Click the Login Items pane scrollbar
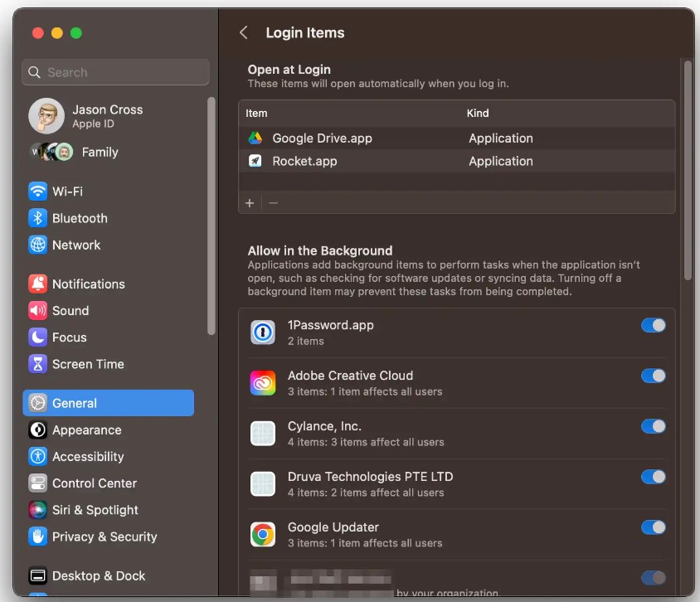This screenshot has width=700, height=602. click(x=688, y=170)
